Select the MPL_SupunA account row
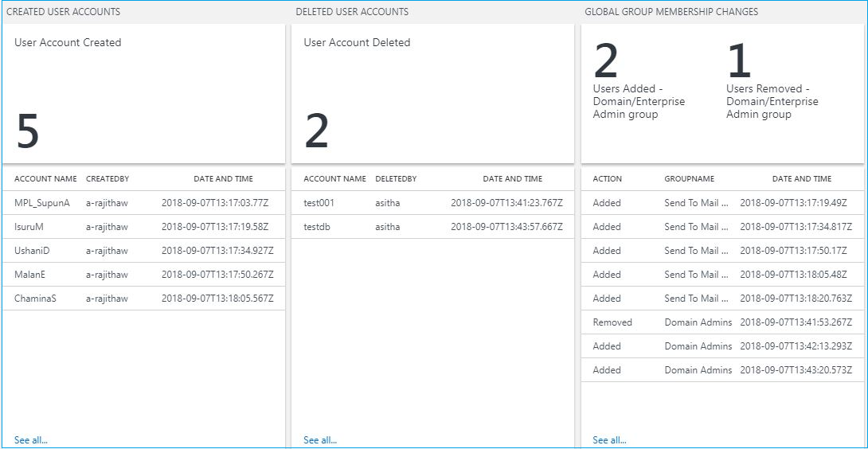The width and height of the screenshot is (868, 449). coord(144,203)
